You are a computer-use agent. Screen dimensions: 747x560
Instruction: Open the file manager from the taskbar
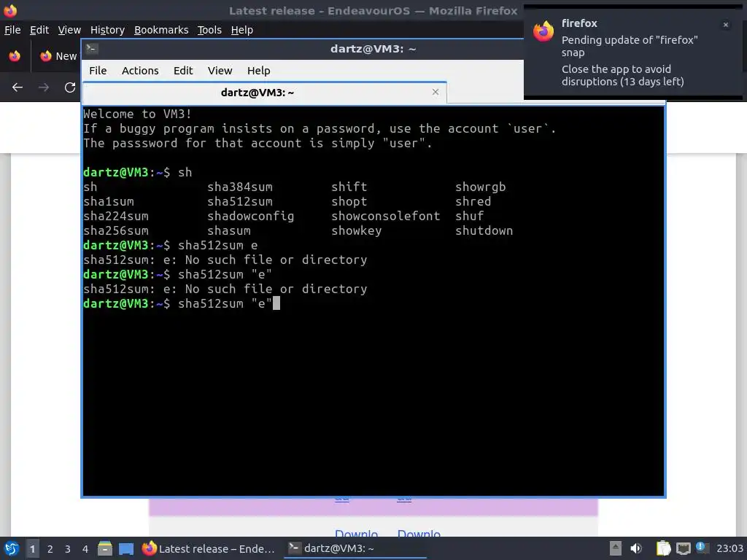[x=105, y=548]
